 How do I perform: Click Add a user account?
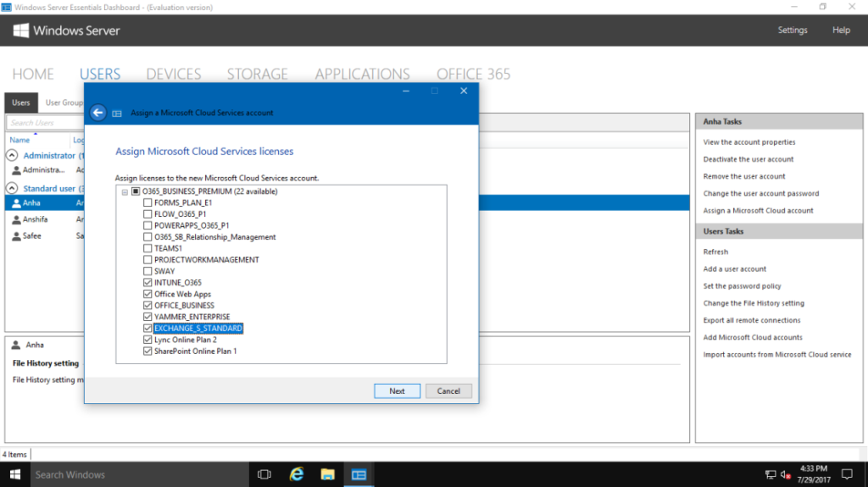(x=735, y=269)
